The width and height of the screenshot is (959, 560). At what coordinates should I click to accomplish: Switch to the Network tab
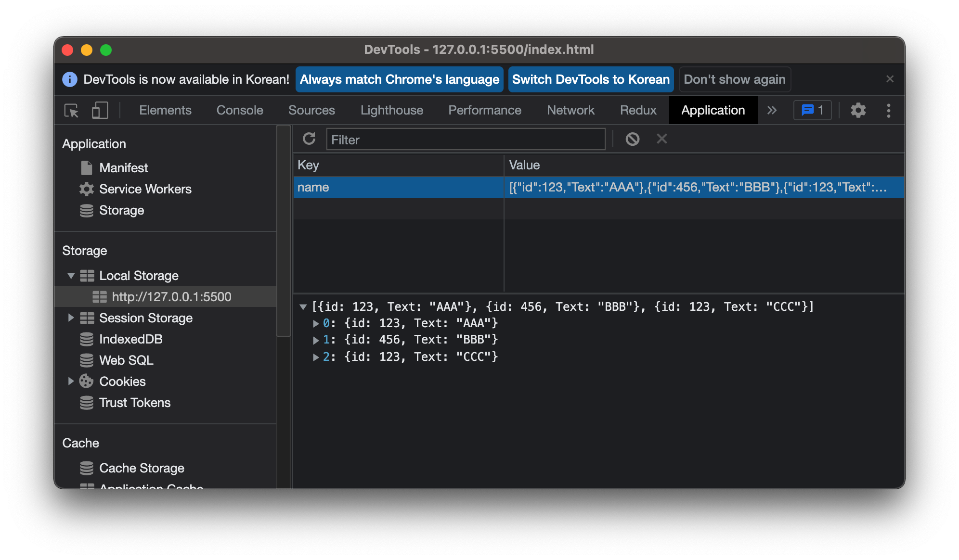click(570, 111)
